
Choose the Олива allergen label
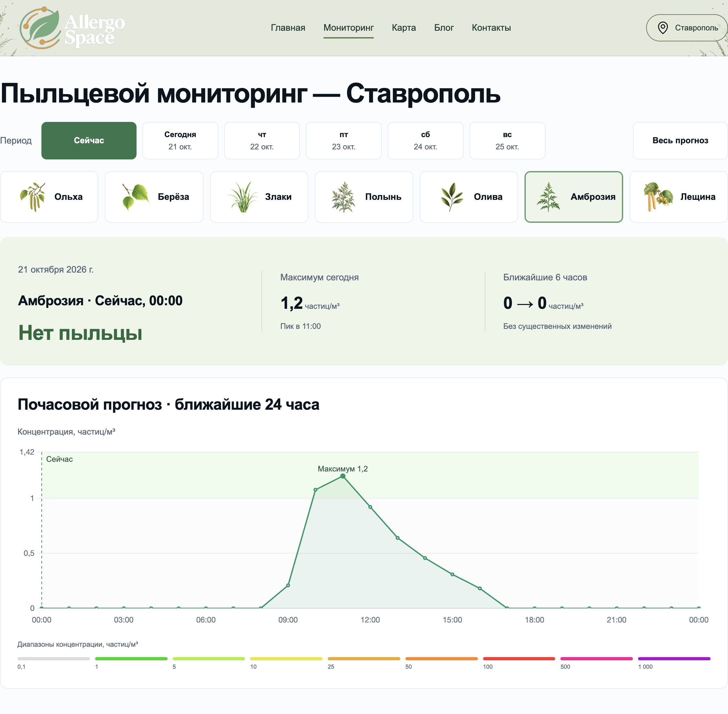488,197
